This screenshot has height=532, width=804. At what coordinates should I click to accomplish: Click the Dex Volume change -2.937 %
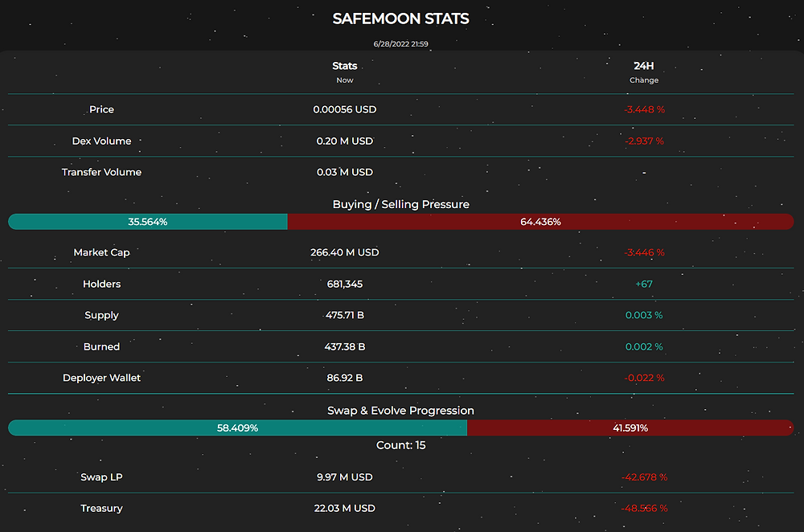(644, 141)
